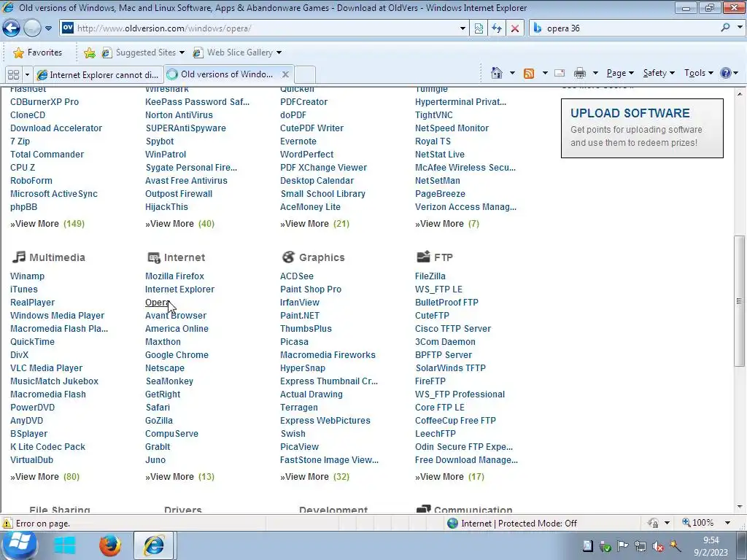Image resolution: width=747 pixels, height=560 pixels.
Task: Launch Firefox from the taskbar
Action: point(110,545)
